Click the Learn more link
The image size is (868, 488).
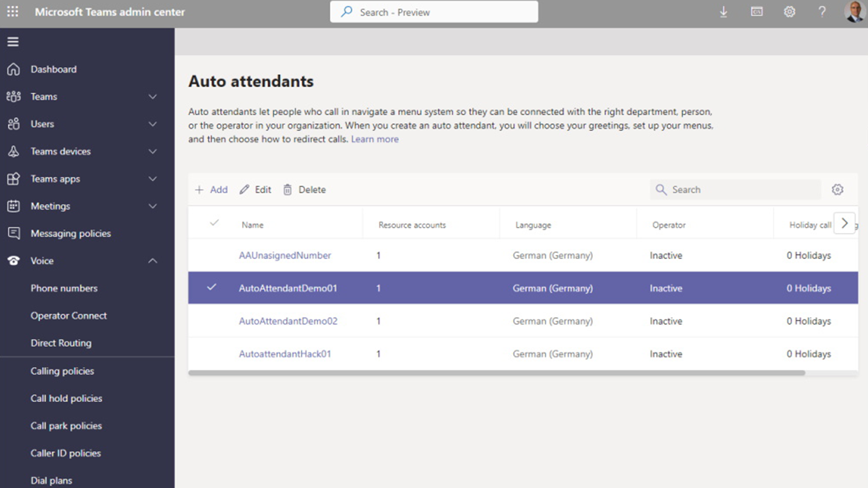click(x=375, y=139)
